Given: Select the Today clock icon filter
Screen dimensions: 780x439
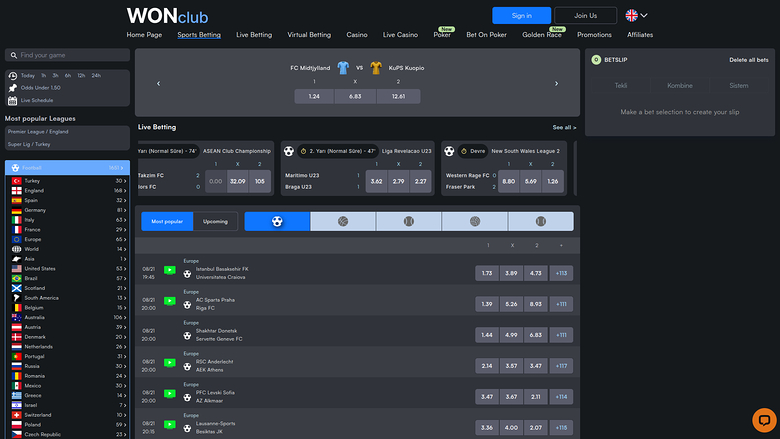Looking at the screenshot, I should coord(13,76).
